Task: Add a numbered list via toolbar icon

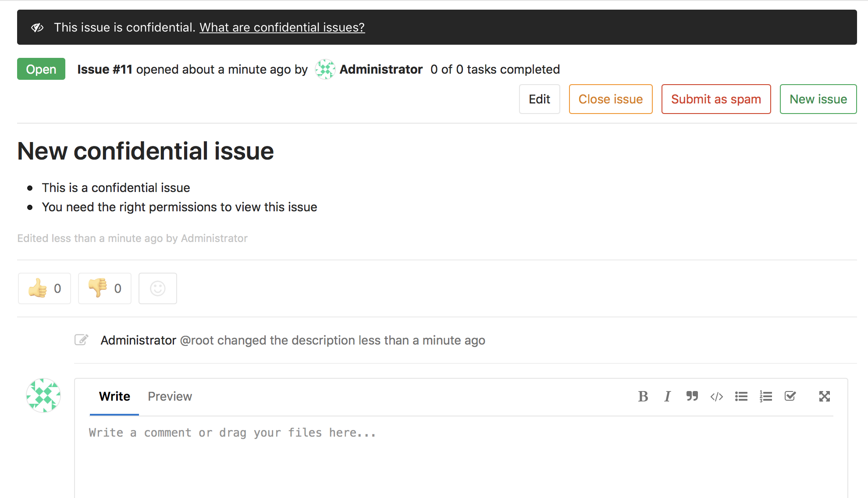Action: [765, 396]
